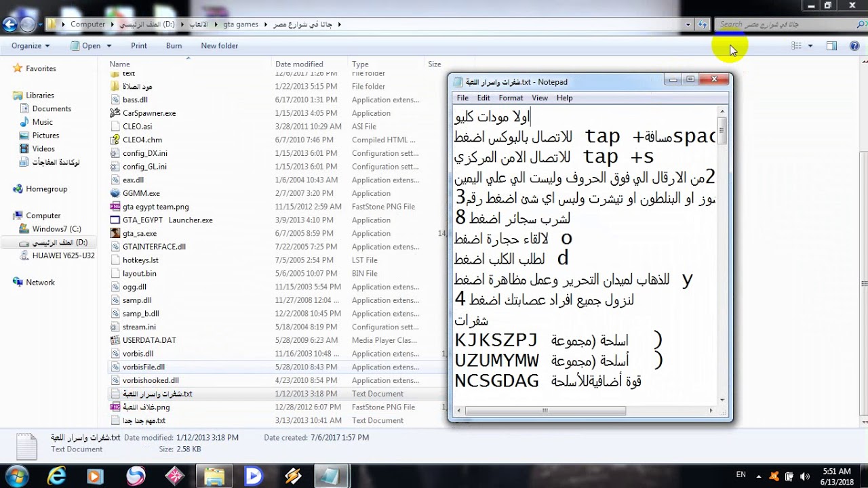The height and width of the screenshot is (488, 868).
Task: Click Computer in the address breadcrumb
Action: (x=88, y=24)
